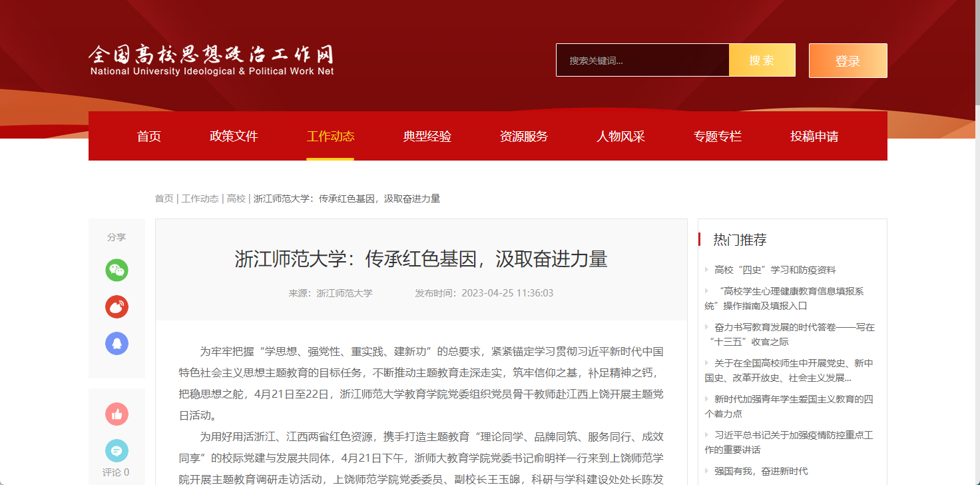Share article via QQ icon
This screenshot has width=980, height=485.
coord(117,344)
